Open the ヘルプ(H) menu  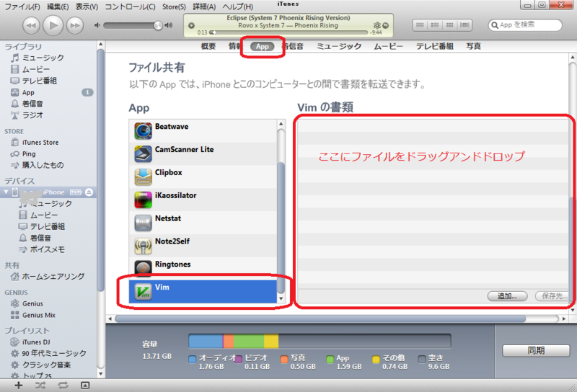pos(238,6)
